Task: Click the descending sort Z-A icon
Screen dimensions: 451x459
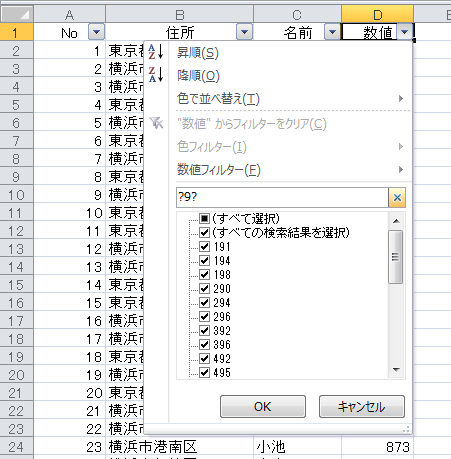Action: 156,75
